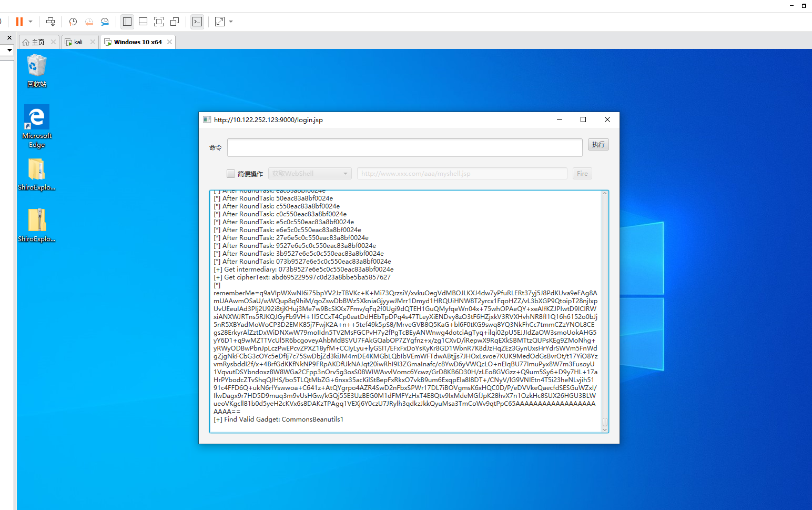The width and height of the screenshot is (812, 510).
Task: Click the output log scrollbar thumb
Action: pyautogui.click(x=605, y=422)
